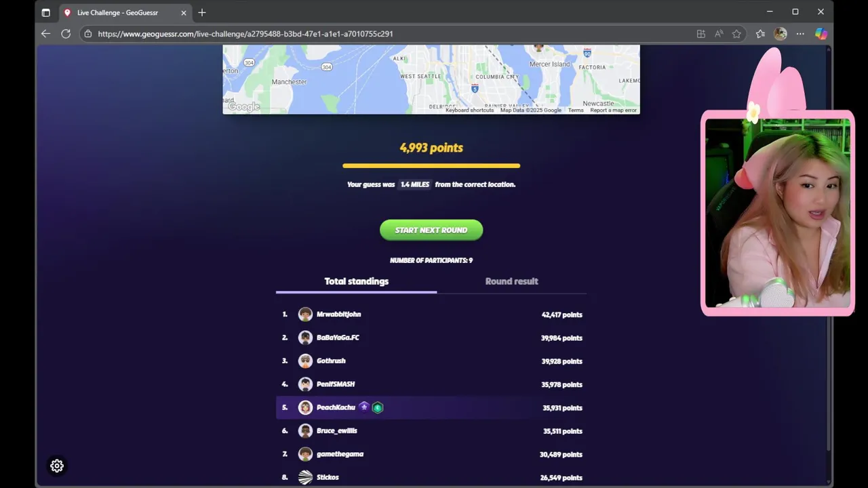View site information lock icon
This screenshot has height=488, width=868.
tap(88, 34)
